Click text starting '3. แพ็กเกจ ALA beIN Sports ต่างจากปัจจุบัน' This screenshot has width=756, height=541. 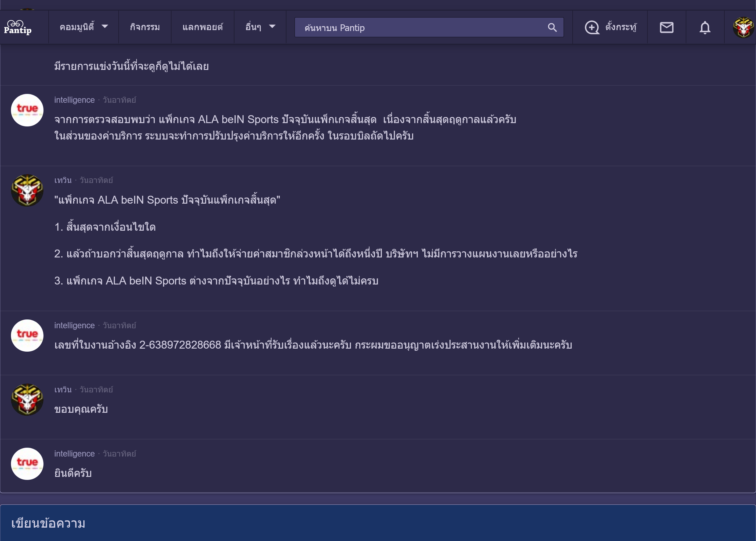click(216, 281)
